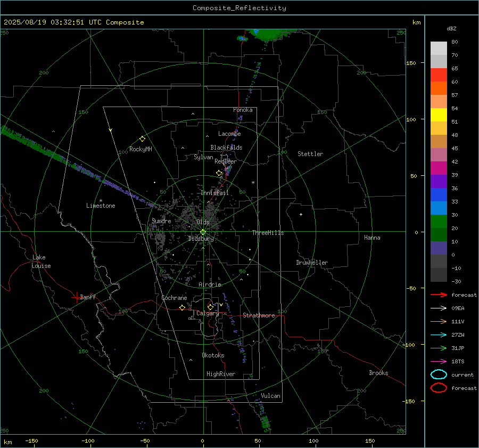
Task: Click the RockyMH label
Action: [x=141, y=149]
